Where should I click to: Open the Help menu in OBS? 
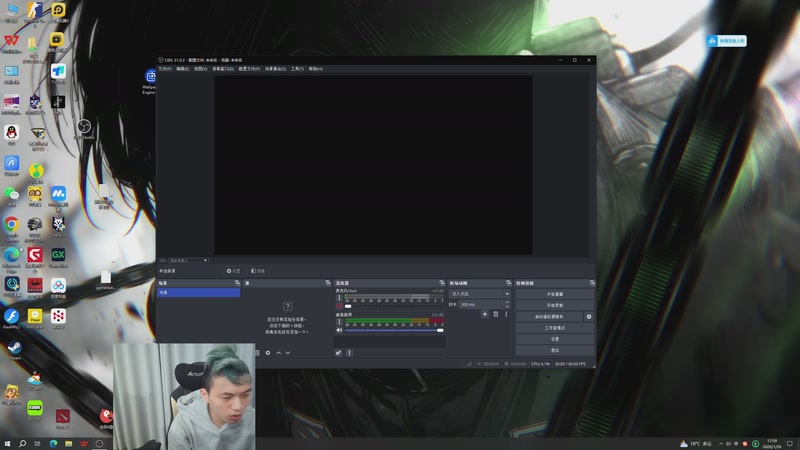point(315,69)
